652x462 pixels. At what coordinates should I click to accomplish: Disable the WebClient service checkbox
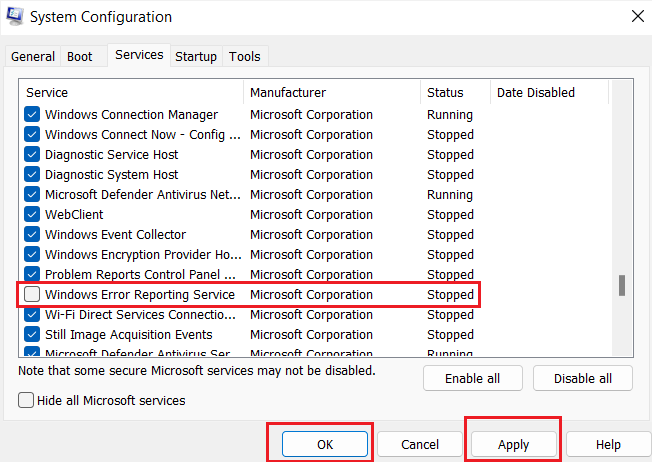click(32, 214)
